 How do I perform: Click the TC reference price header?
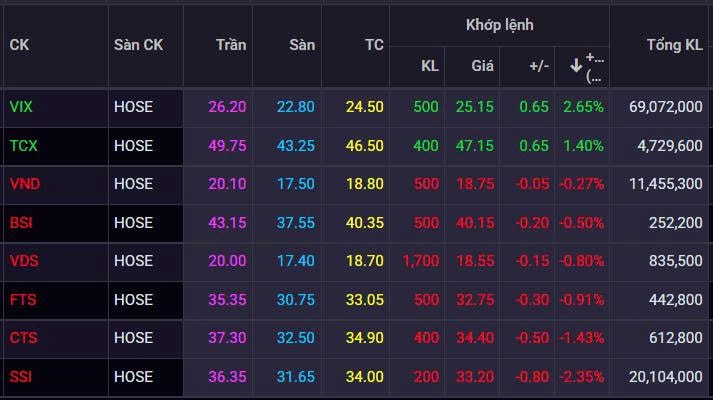click(374, 45)
